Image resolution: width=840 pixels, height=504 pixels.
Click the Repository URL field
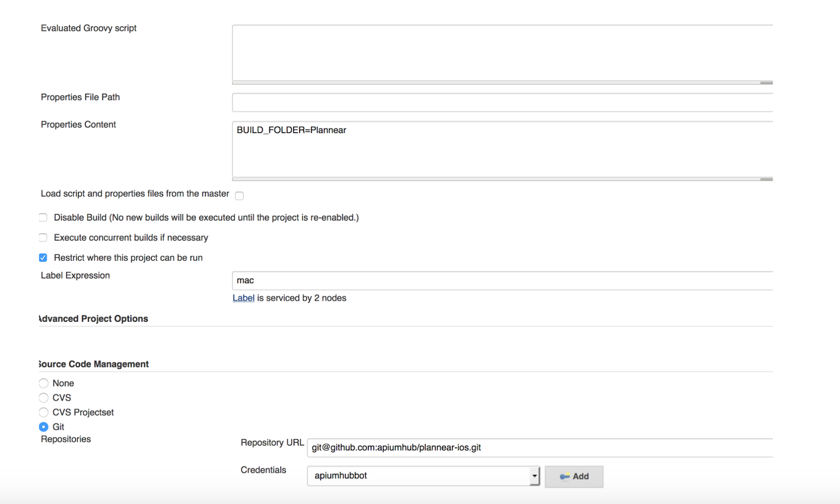click(x=540, y=448)
